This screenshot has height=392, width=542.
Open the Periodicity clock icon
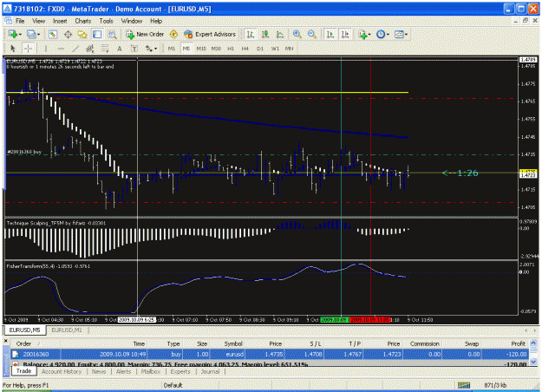pyautogui.click(x=381, y=34)
